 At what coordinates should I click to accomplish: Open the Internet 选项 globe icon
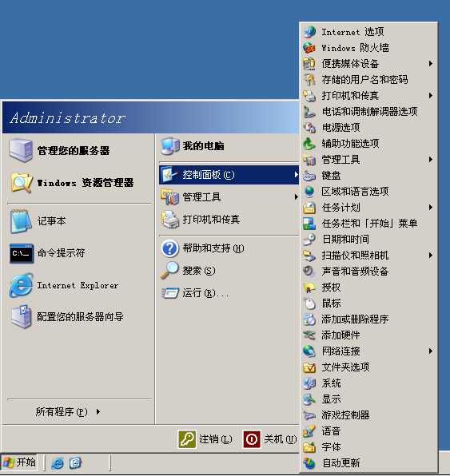pos(309,32)
